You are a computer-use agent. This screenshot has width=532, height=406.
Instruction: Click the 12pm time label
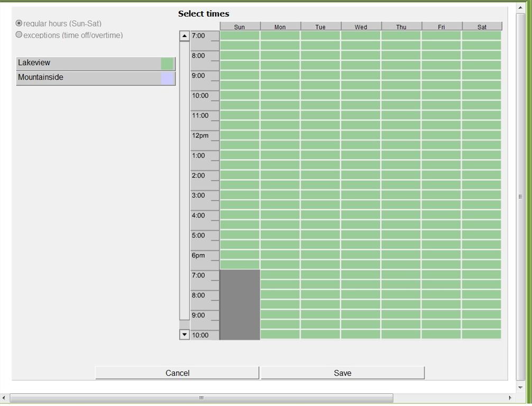coord(200,136)
